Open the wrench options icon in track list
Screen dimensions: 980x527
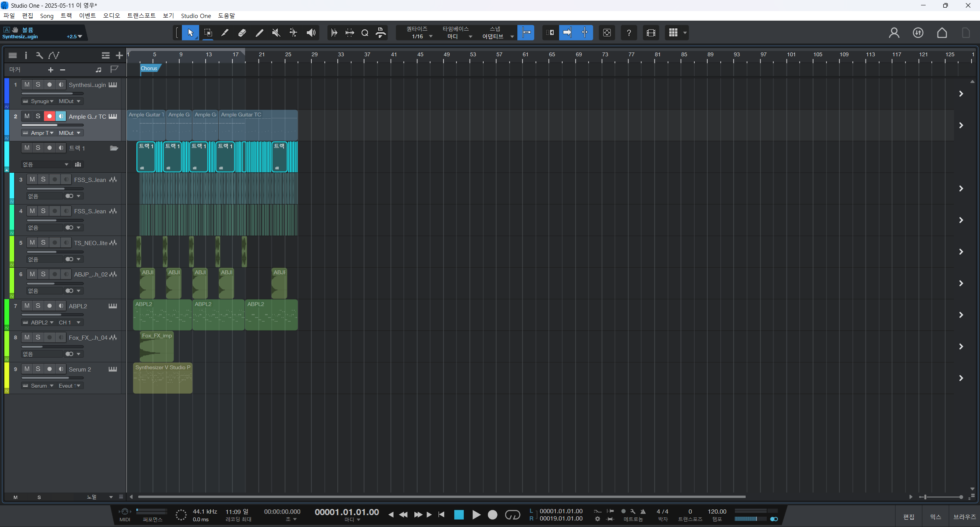coord(39,56)
